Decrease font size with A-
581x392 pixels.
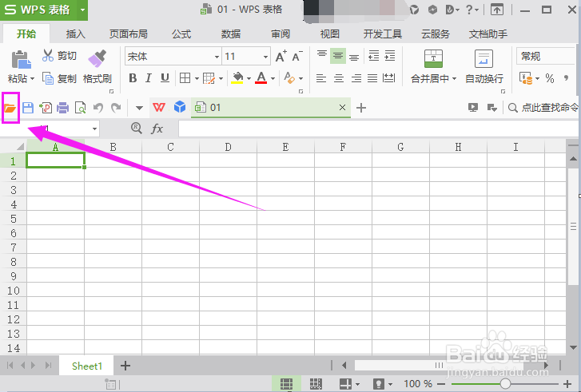297,56
